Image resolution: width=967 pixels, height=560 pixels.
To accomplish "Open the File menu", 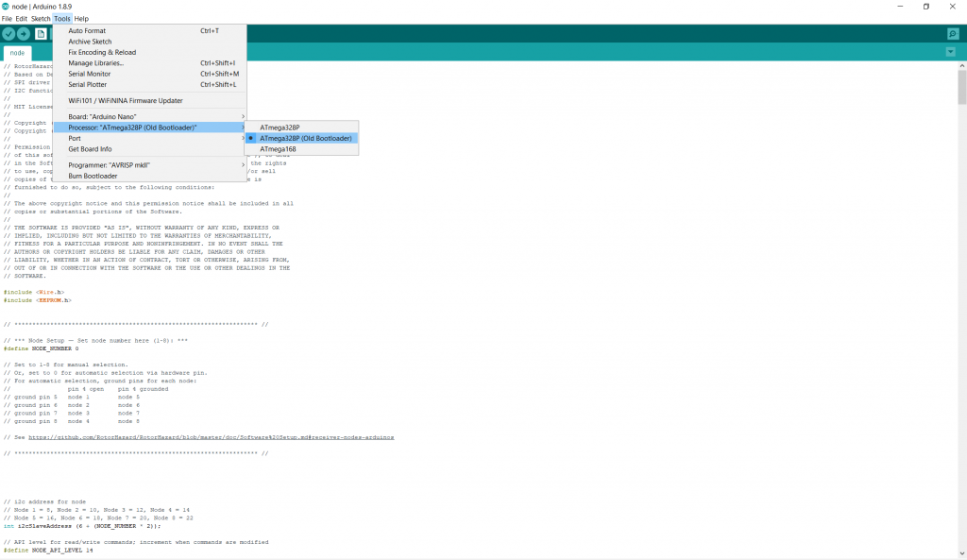I will point(7,19).
